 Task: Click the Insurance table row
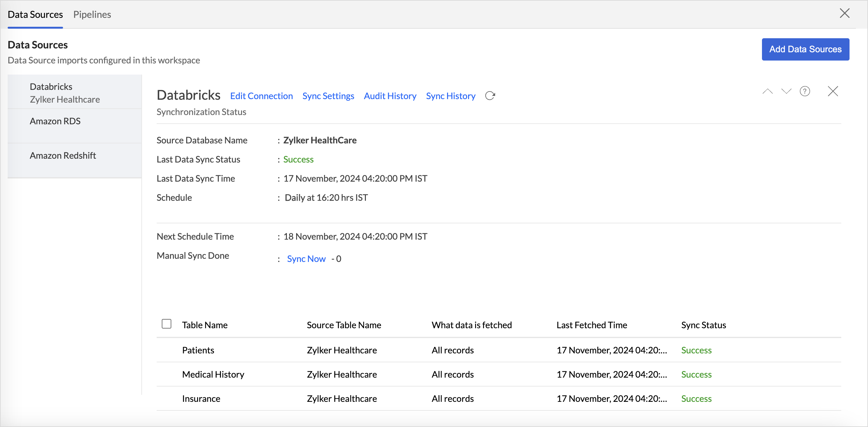[x=201, y=399]
